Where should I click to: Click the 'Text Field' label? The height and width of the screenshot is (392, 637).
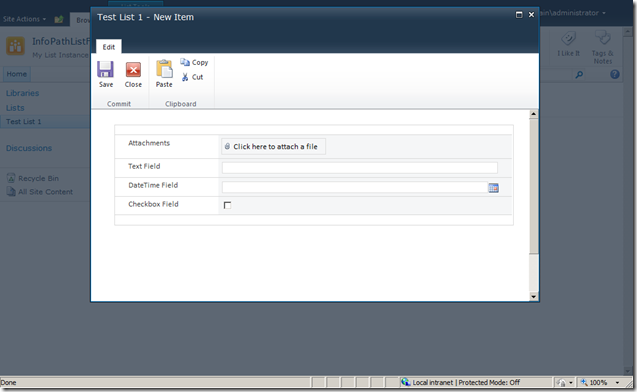click(144, 166)
